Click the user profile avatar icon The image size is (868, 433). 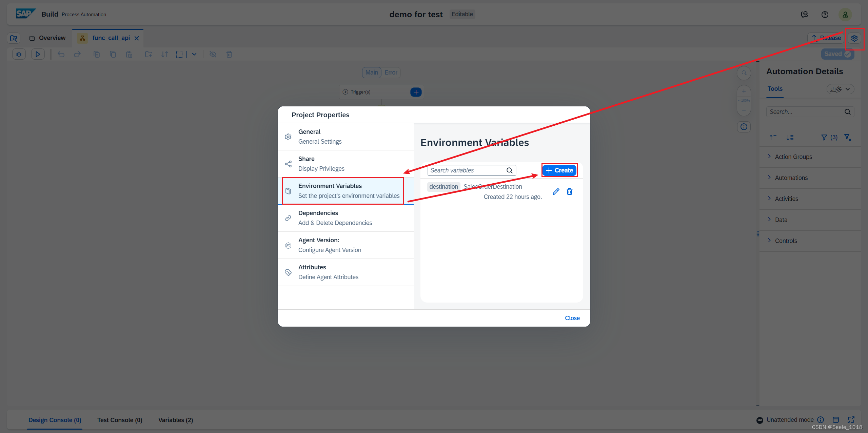point(845,15)
